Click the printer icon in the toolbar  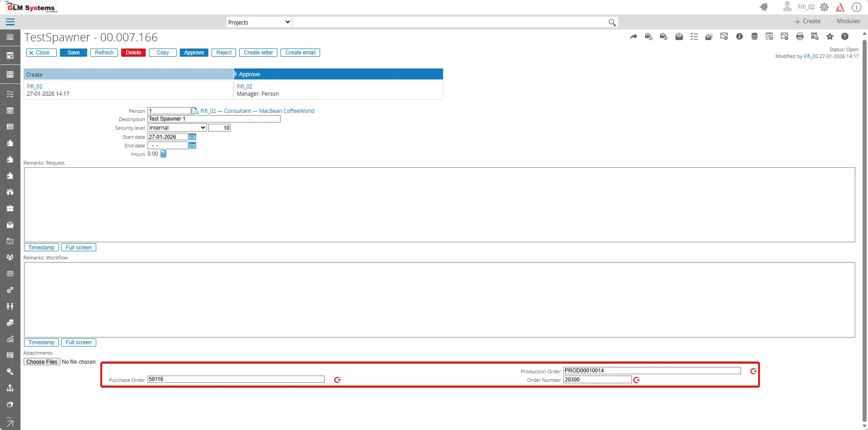(x=799, y=37)
